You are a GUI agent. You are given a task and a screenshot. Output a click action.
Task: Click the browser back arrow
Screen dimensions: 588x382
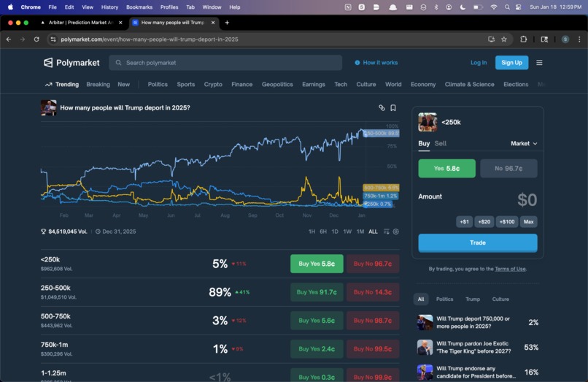(x=9, y=39)
